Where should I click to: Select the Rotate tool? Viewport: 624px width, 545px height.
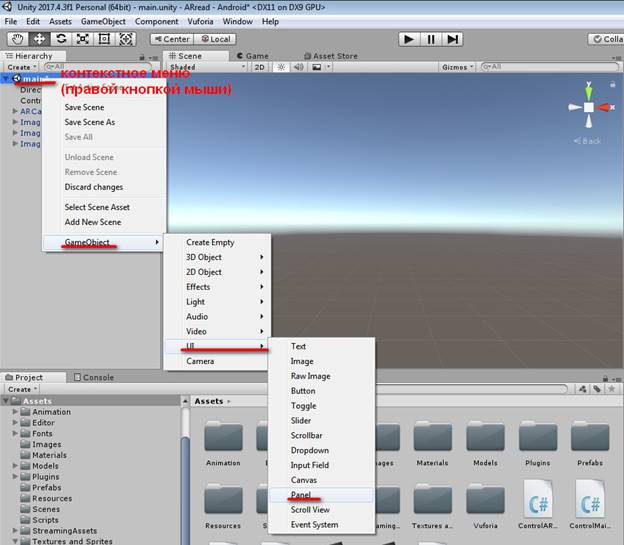point(61,39)
